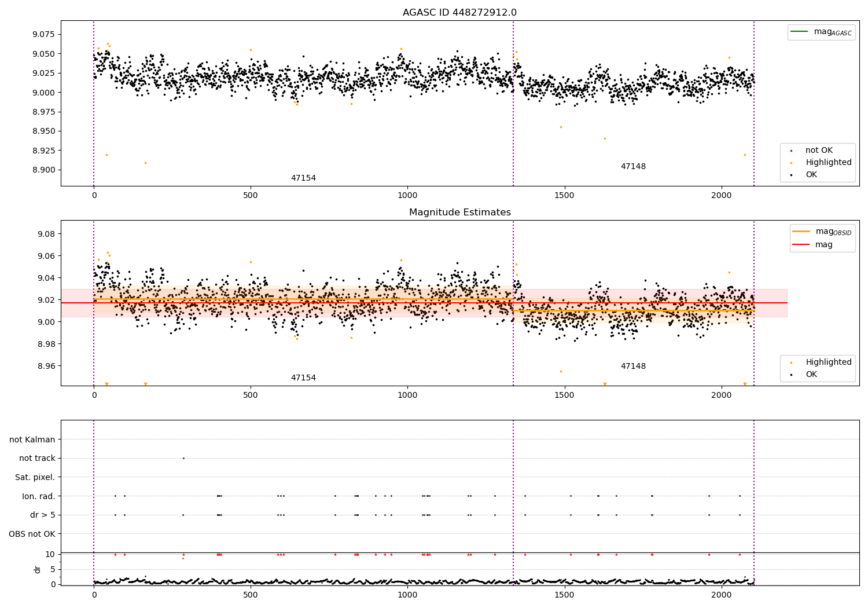The height and width of the screenshot is (608, 868).
Task: Click the '9.000' y-axis tick
Action: click(x=43, y=93)
